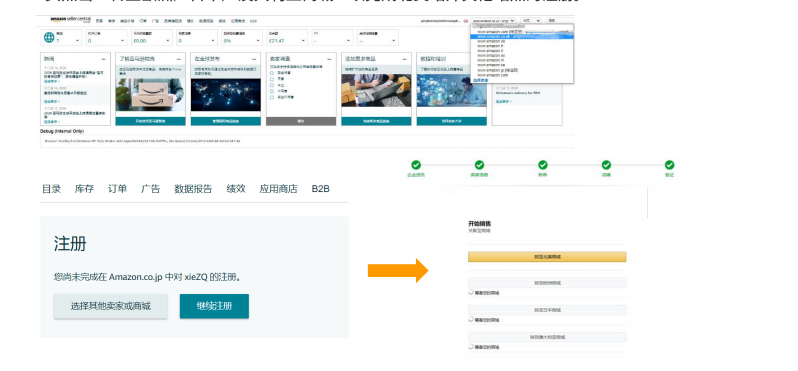
Task: Click the green check above 店铺 step
Action: [x=606, y=165]
